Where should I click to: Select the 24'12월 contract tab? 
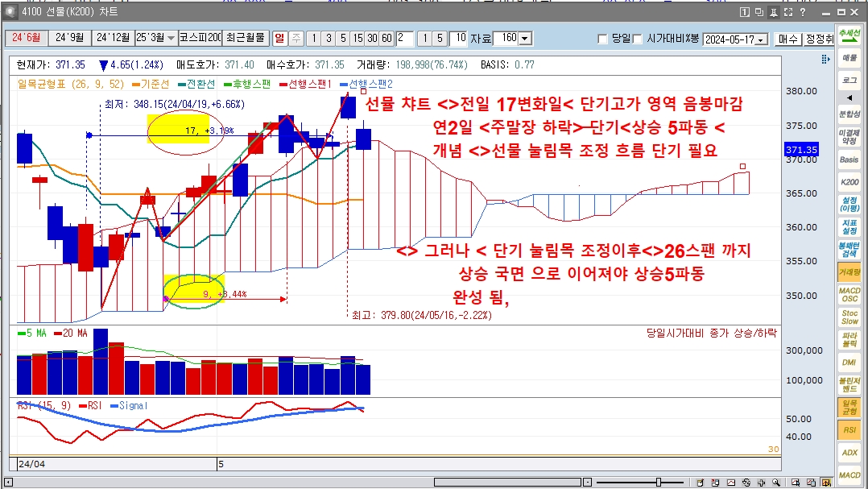(113, 38)
